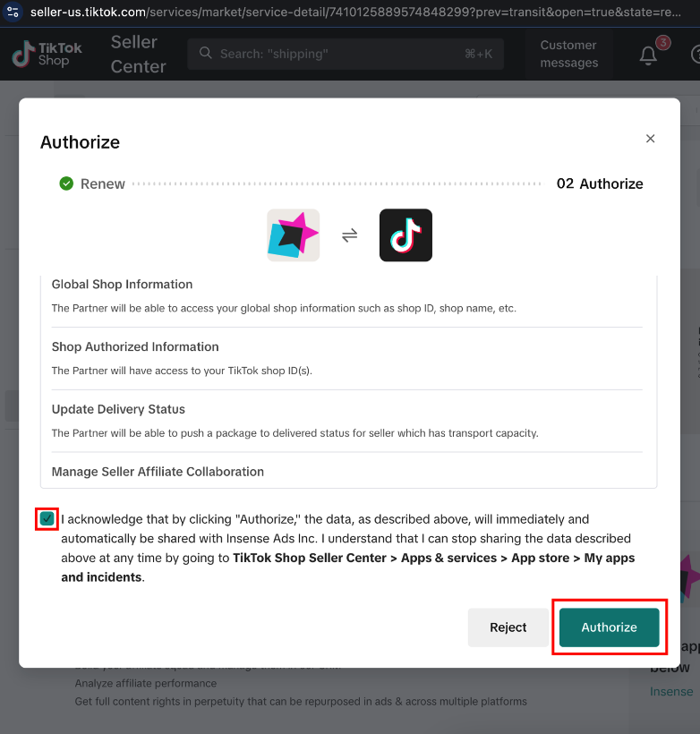Click the ⌘+K search shortcut hint

pos(478,54)
